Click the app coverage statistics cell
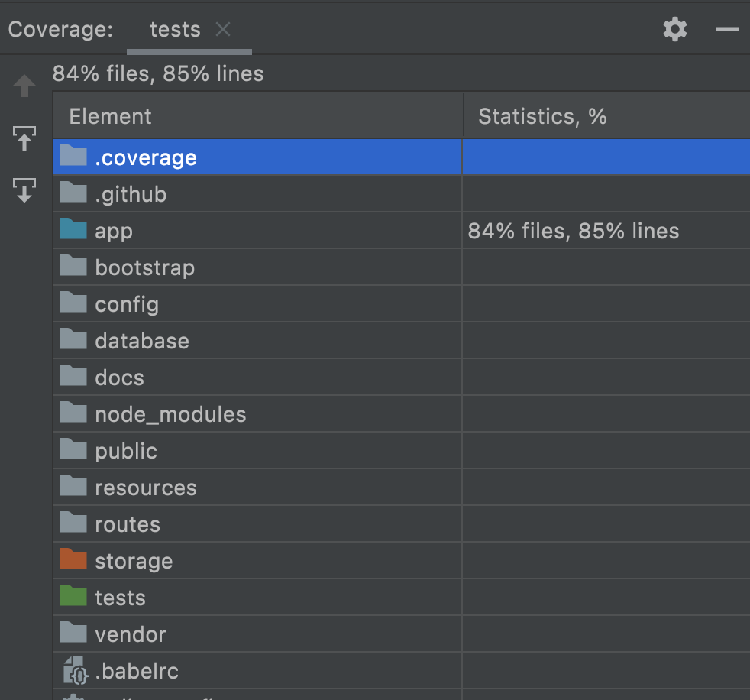Viewport: 750px width, 700px height. click(574, 231)
